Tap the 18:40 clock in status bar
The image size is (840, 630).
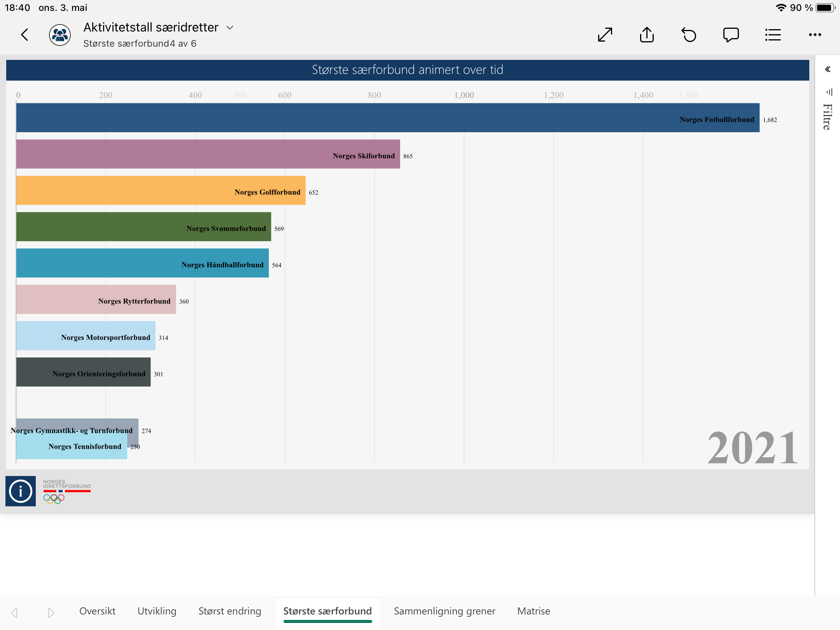tap(17, 8)
